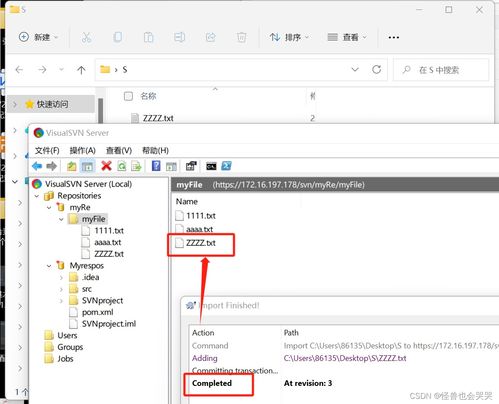Screen dimensions: 499x404
Task: Open the 查看 (View) dropdown
Action: click(x=347, y=37)
